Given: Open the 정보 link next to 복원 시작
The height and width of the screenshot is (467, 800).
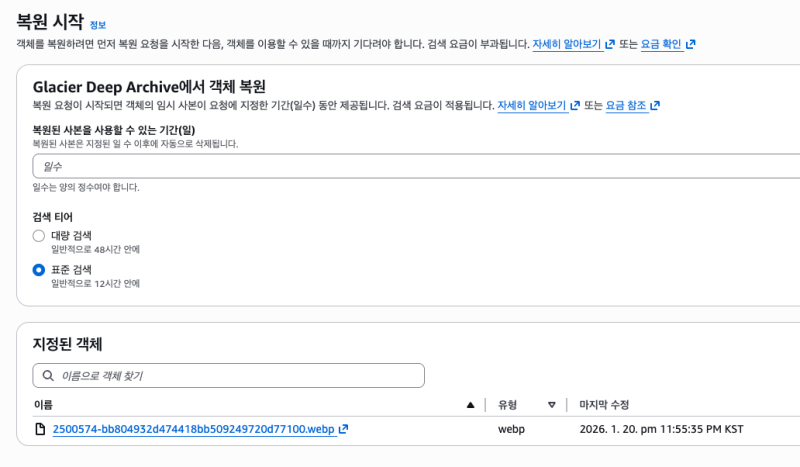Looking at the screenshot, I should click(97, 25).
